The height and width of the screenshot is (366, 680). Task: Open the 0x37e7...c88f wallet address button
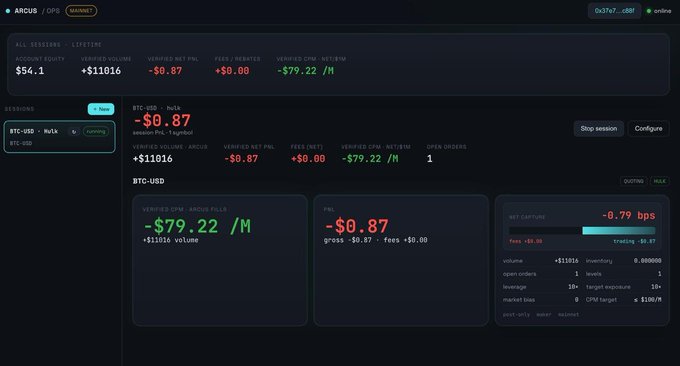click(x=614, y=11)
